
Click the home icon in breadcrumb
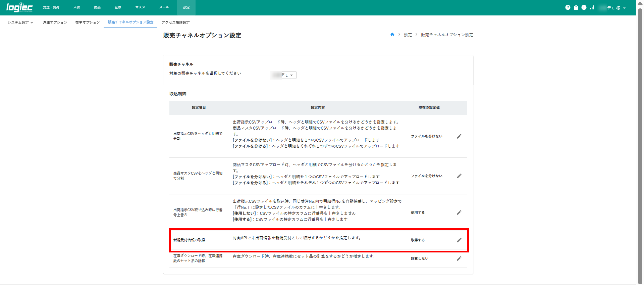tap(392, 35)
